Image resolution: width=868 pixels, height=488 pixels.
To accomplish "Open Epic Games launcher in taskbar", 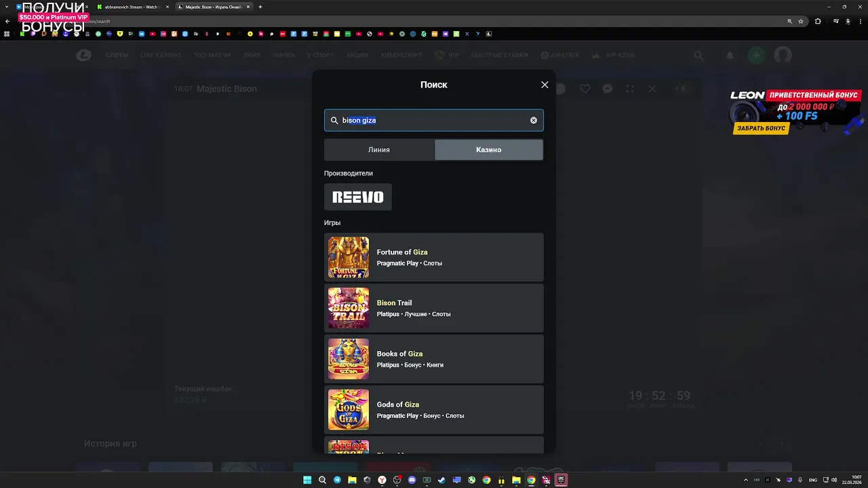I will point(561,480).
